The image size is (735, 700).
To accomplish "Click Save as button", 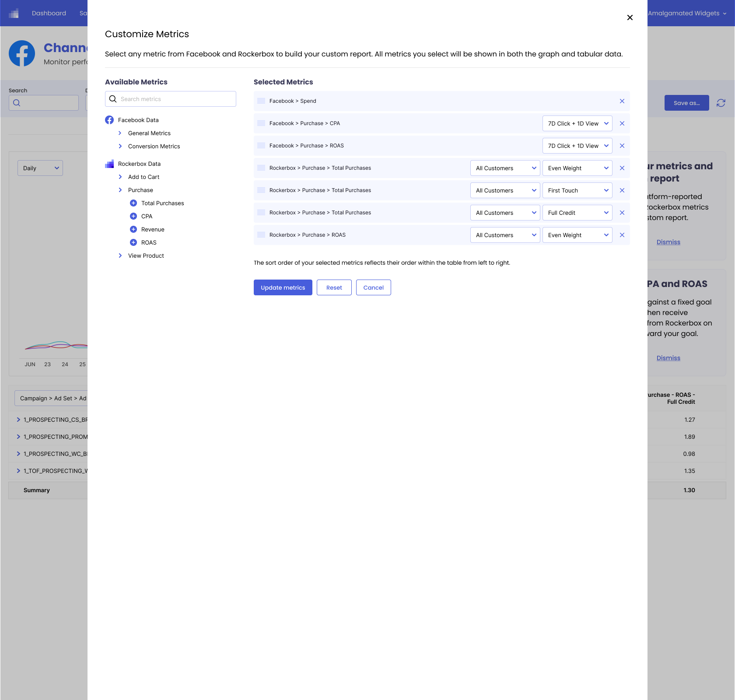I will 687,103.
